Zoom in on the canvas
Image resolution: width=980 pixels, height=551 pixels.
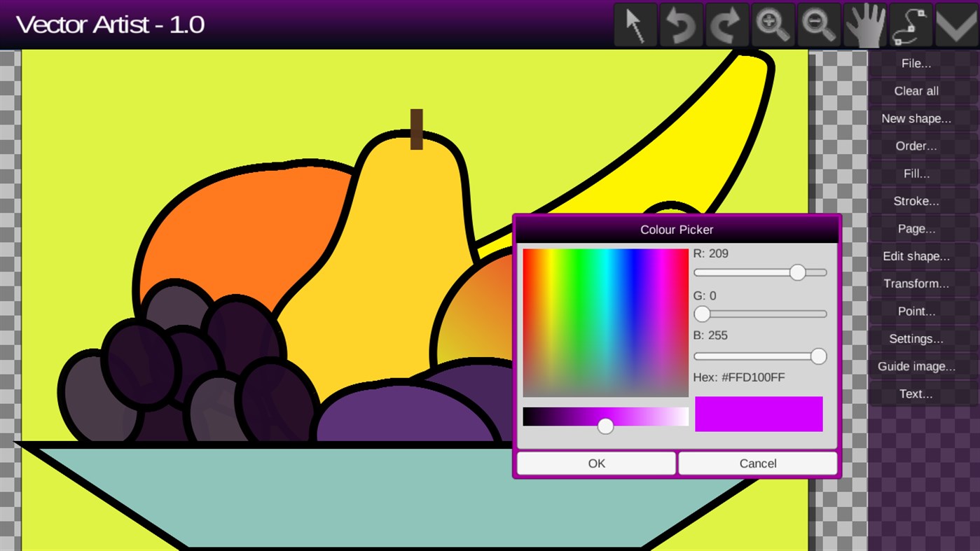(773, 24)
